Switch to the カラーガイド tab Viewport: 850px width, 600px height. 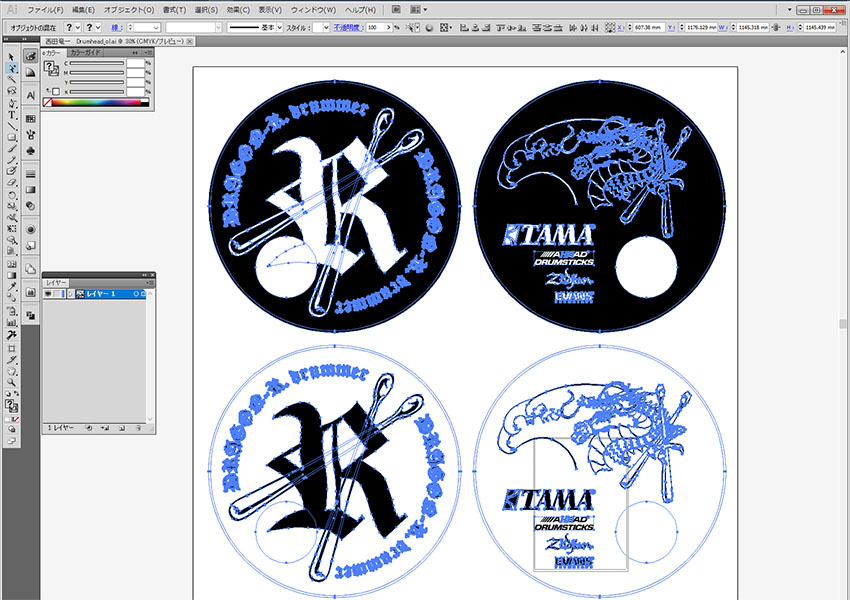(x=85, y=53)
